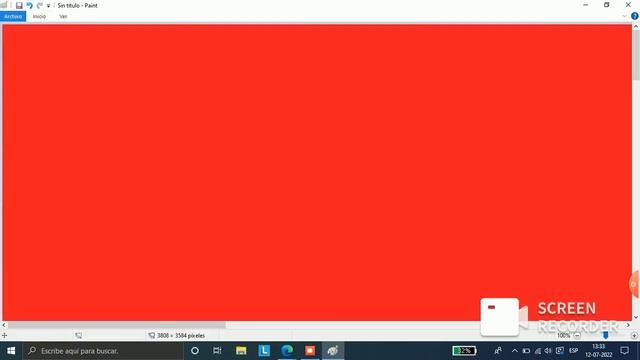Open the Windows Start menu
Image resolution: width=640 pixels, height=360 pixels.
coord(11,351)
